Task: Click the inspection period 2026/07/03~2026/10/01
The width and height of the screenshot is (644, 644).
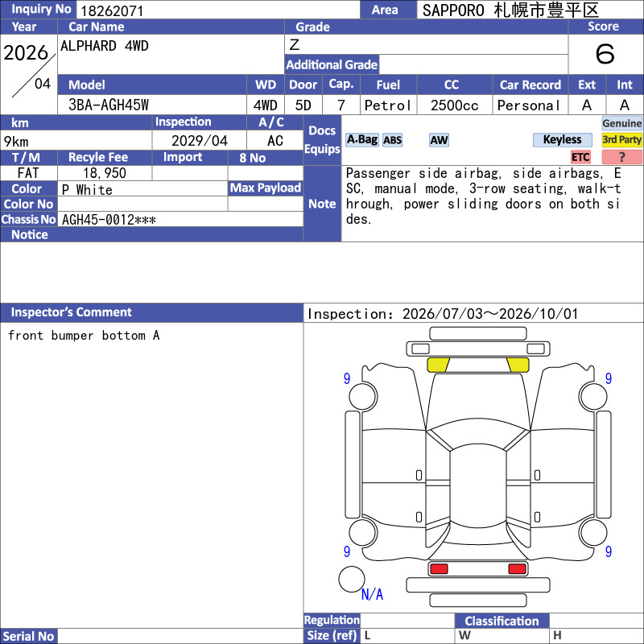Action: tap(490, 314)
